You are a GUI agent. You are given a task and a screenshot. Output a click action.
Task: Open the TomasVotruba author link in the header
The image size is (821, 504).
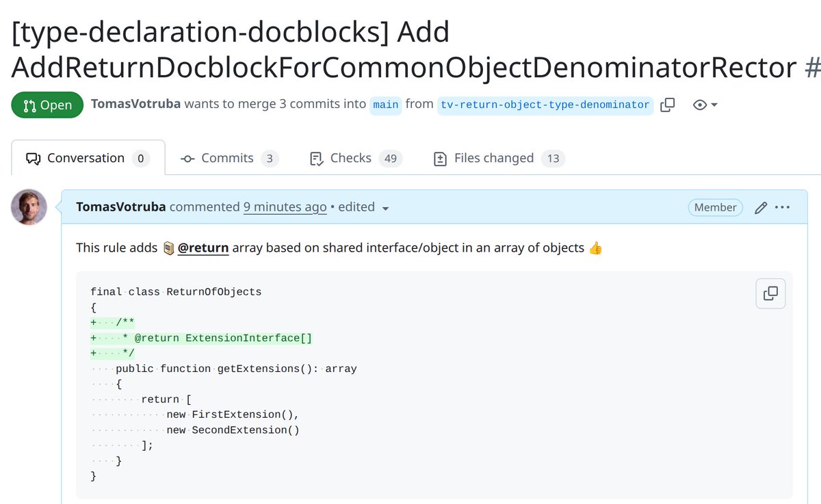pyautogui.click(x=135, y=104)
